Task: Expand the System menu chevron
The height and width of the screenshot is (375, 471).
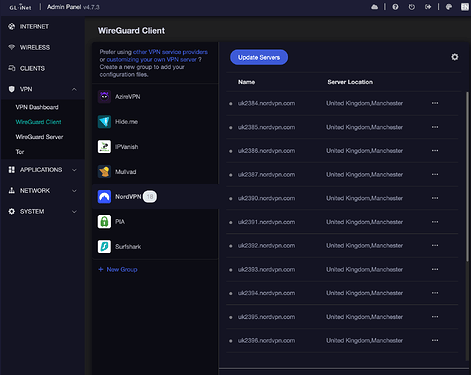Action: 74,212
